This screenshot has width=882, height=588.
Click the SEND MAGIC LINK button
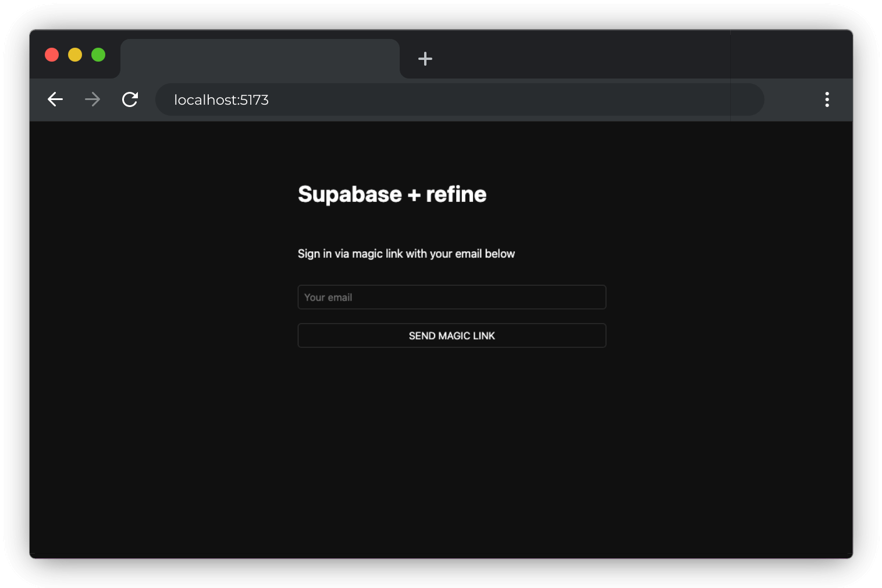coord(451,336)
